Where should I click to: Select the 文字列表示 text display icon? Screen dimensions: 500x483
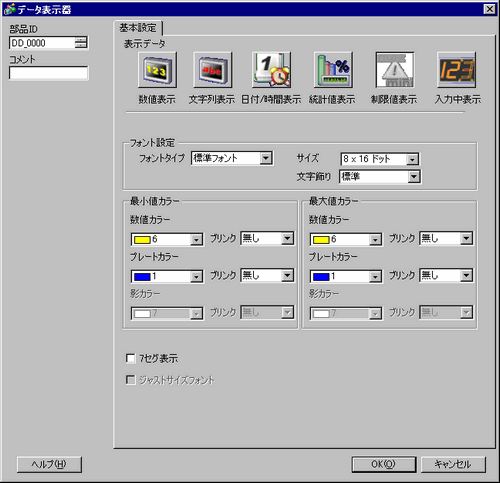coord(213,70)
